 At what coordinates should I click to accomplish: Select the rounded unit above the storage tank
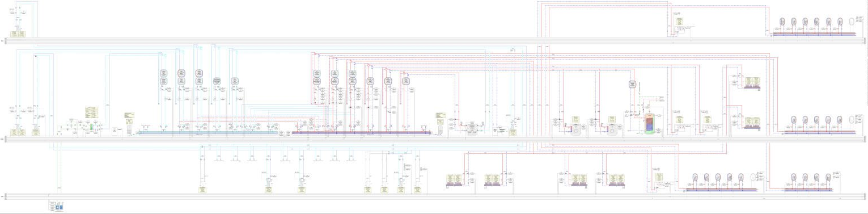pyautogui.click(x=632, y=85)
